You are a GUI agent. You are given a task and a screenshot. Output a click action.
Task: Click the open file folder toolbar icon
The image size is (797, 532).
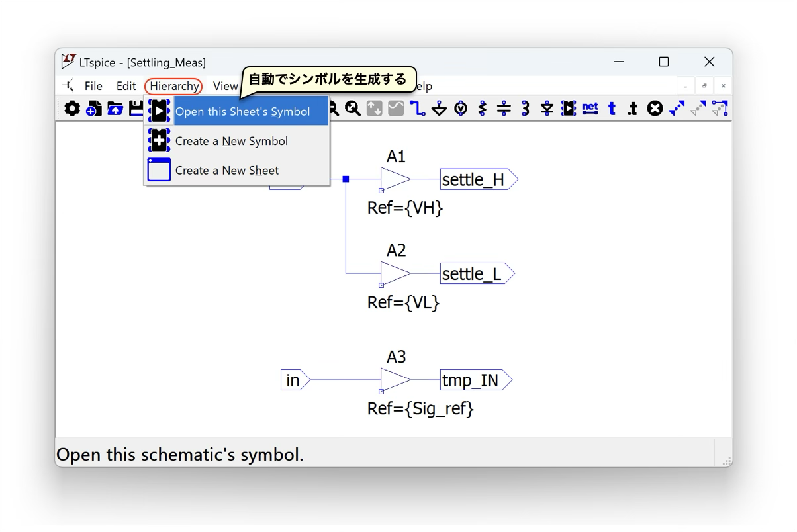pos(115,109)
